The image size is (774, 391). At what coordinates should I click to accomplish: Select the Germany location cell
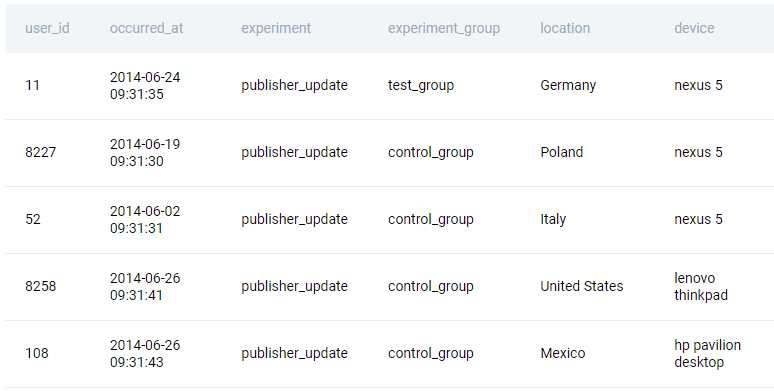pyautogui.click(x=568, y=85)
